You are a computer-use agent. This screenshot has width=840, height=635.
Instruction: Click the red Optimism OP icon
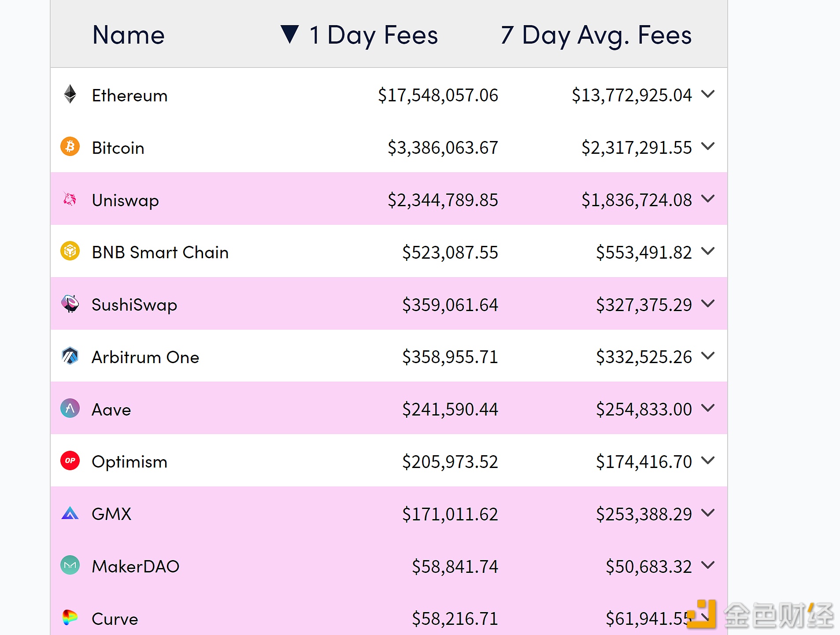70,461
